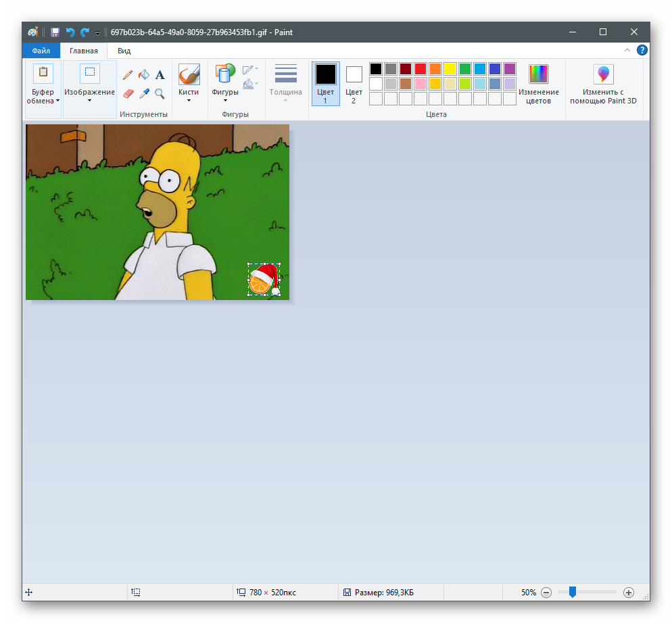
Task: Switch to the Вид tab
Action: pyautogui.click(x=124, y=51)
